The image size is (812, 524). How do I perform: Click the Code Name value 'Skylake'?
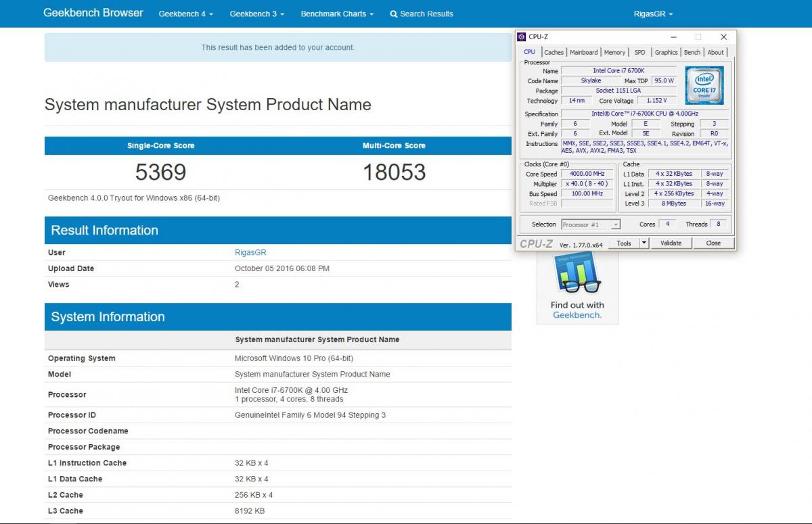coord(591,80)
